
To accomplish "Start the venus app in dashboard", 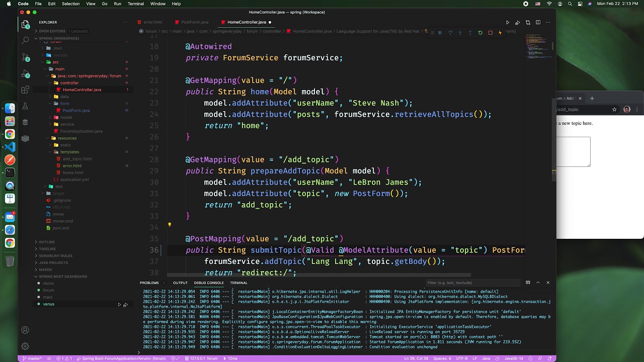I will [x=120, y=305].
